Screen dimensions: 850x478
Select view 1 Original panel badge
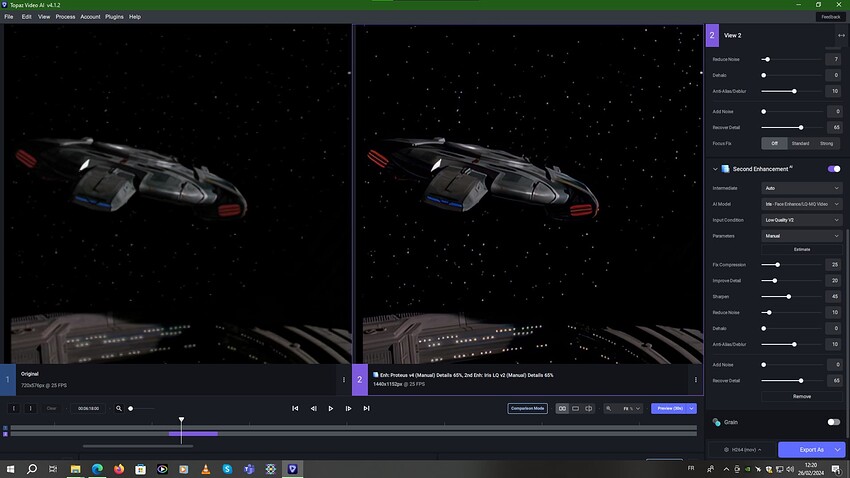(8, 379)
